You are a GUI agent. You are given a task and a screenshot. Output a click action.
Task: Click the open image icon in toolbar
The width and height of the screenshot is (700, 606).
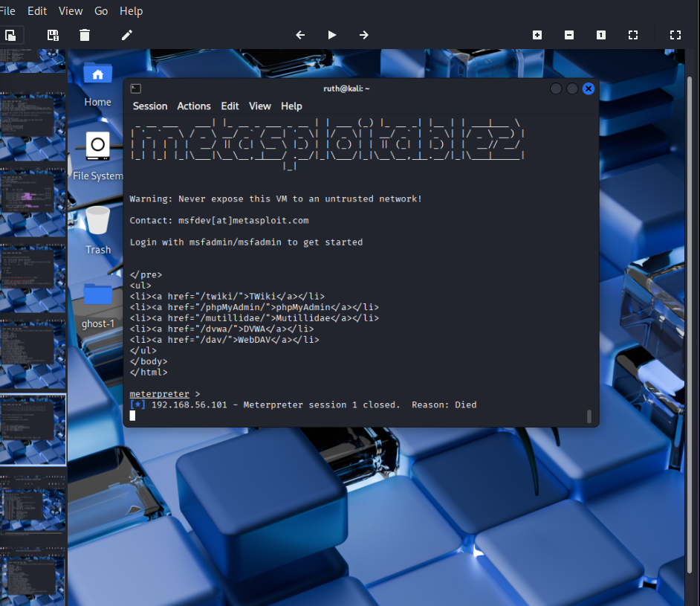click(10, 35)
